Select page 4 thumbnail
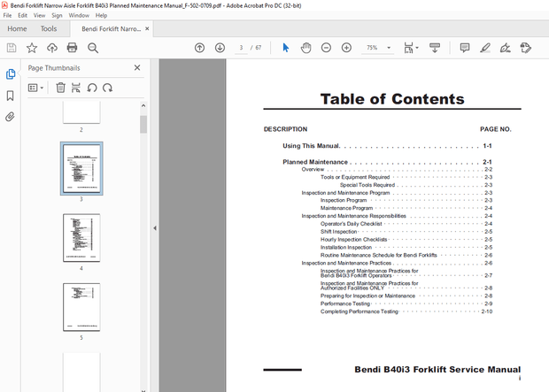 pyautogui.click(x=81, y=238)
